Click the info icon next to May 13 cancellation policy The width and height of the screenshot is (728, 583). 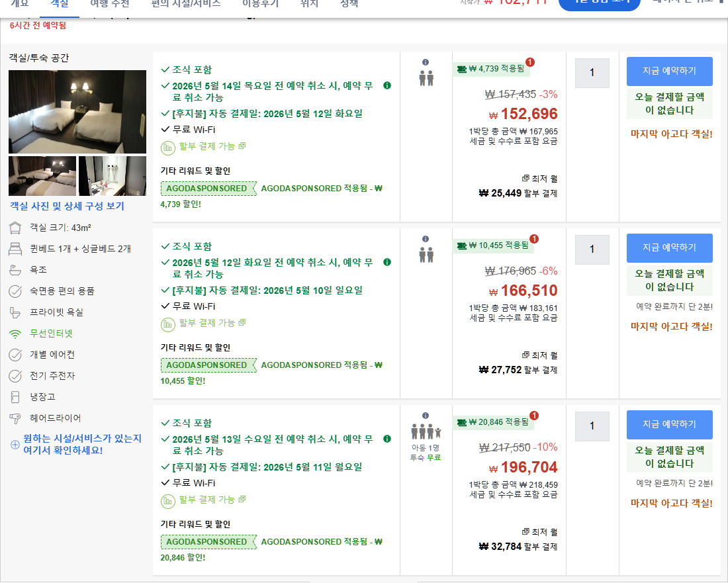point(387,439)
